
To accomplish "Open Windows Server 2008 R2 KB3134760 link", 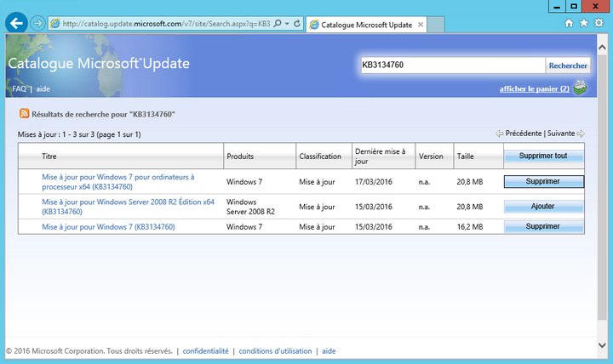I will coord(129,207).
